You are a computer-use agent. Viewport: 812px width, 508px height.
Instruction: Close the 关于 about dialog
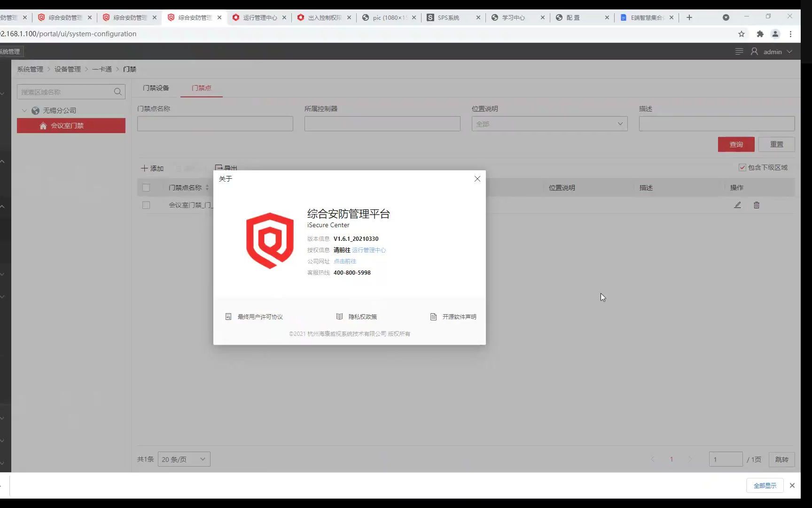(477, 179)
